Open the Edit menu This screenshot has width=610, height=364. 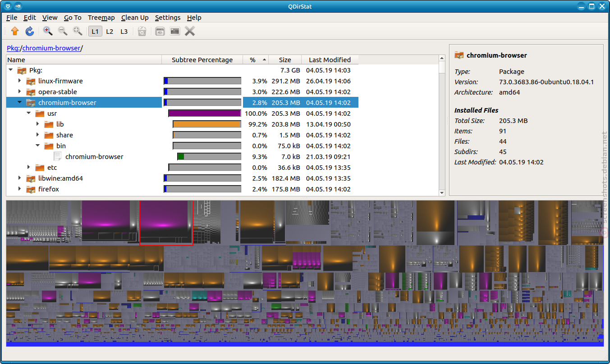click(30, 18)
